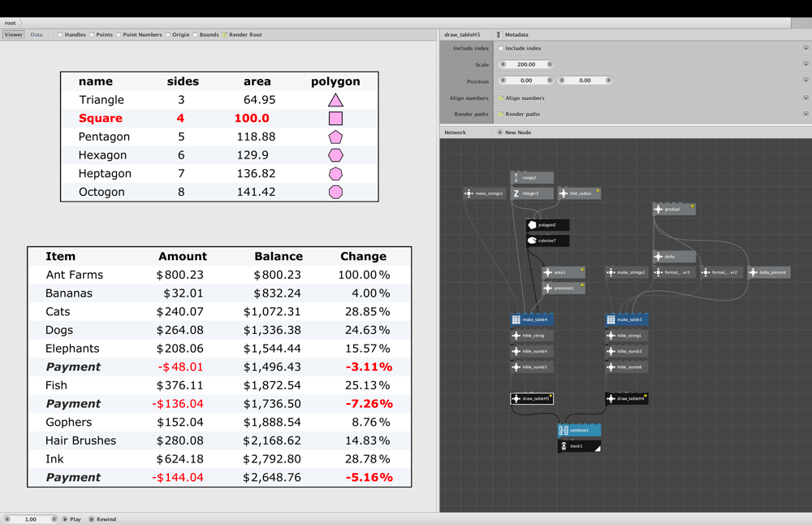The width and height of the screenshot is (812, 525).
Task: Decrease the first Position value with left arrow
Action: click(x=503, y=80)
